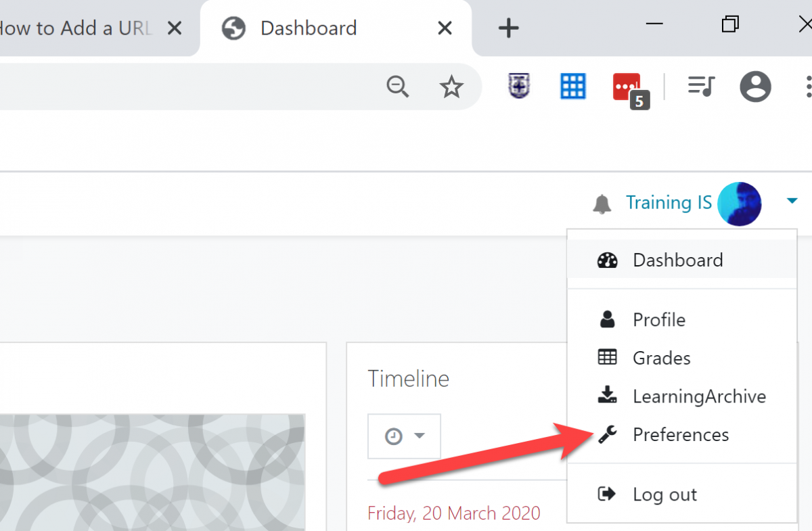Open the red password manager extension
This screenshot has width=812, height=531.
tap(629, 88)
